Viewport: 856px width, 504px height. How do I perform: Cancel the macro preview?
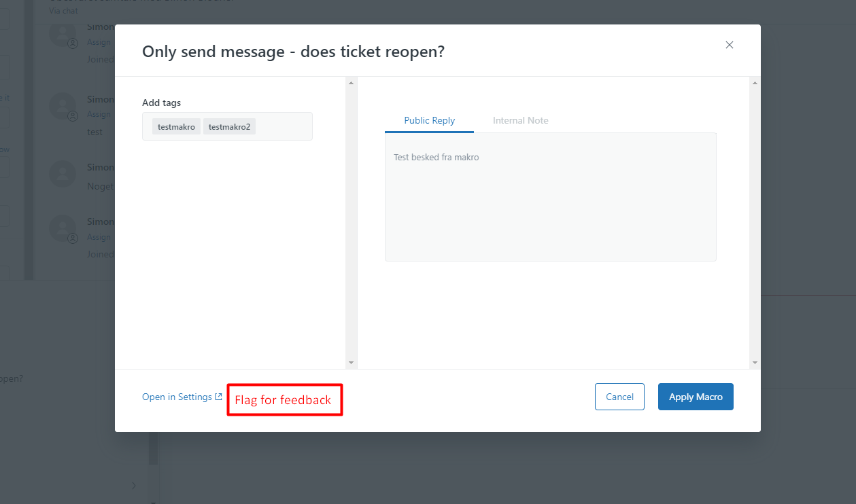(619, 397)
